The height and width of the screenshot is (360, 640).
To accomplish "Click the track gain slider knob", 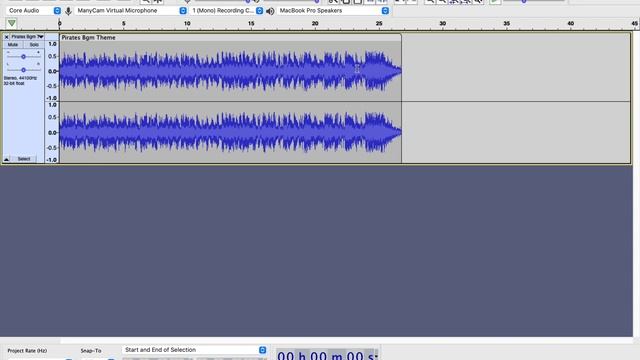I will (x=24, y=57).
